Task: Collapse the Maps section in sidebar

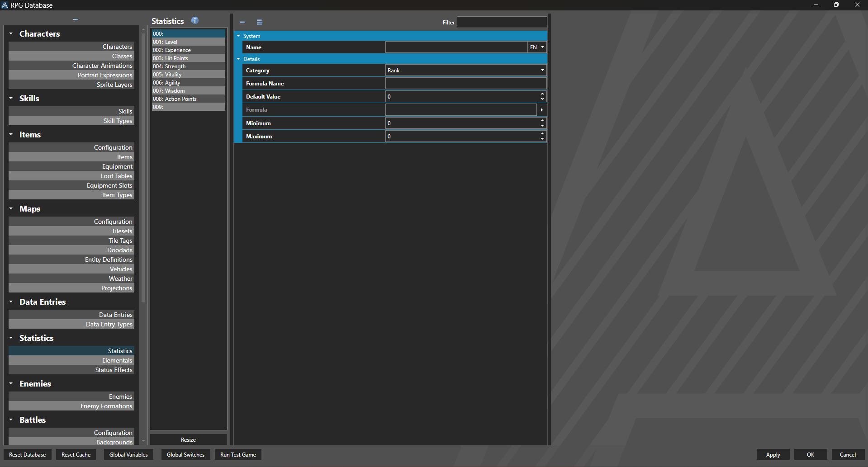Action: pos(10,208)
